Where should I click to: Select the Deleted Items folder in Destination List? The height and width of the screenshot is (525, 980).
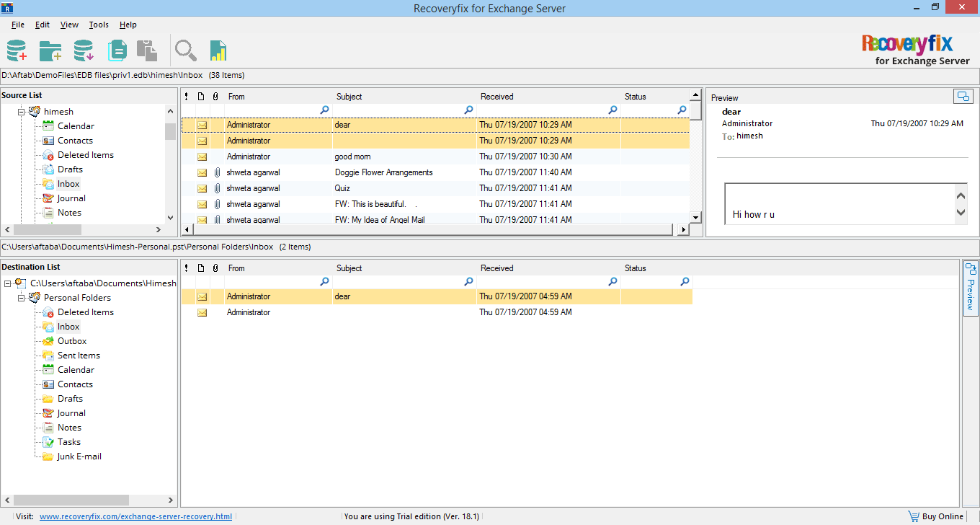click(86, 312)
